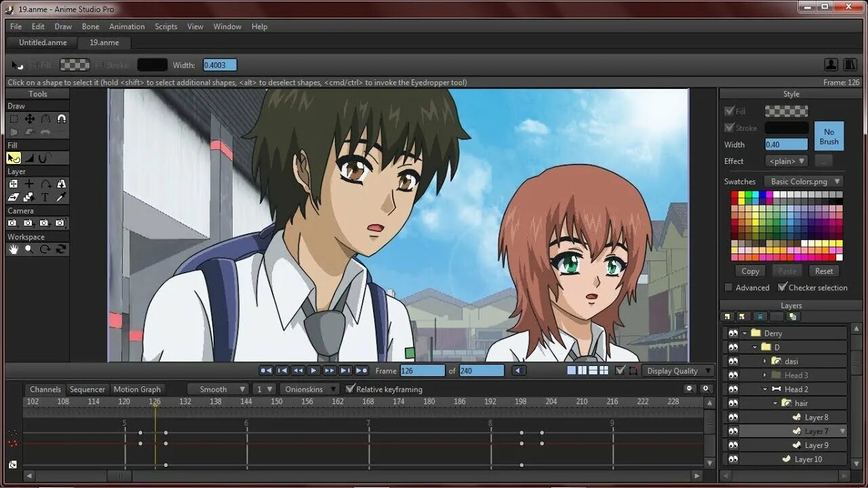Hide Layer 10 using its eyes icon
Screen dimensions: 868x488
point(733,459)
